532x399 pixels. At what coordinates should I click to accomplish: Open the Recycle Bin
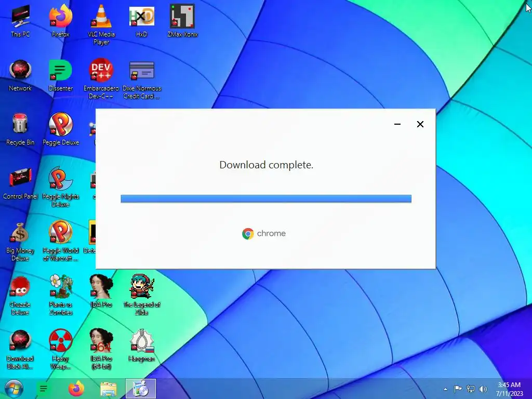(x=20, y=129)
